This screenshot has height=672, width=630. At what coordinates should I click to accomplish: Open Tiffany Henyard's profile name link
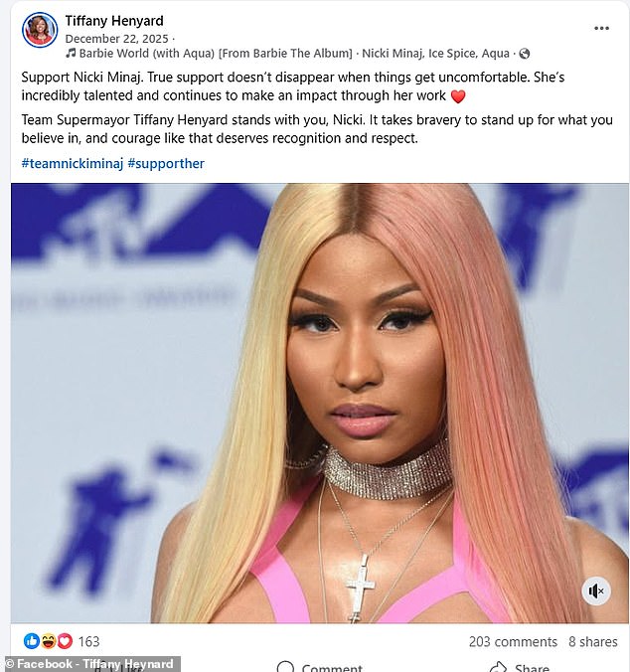(x=114, y=21)
